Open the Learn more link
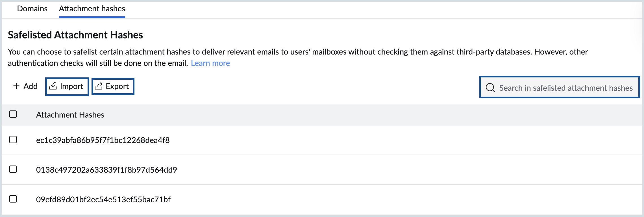This screenshot has width=644, height=217. tap(210, 63)
